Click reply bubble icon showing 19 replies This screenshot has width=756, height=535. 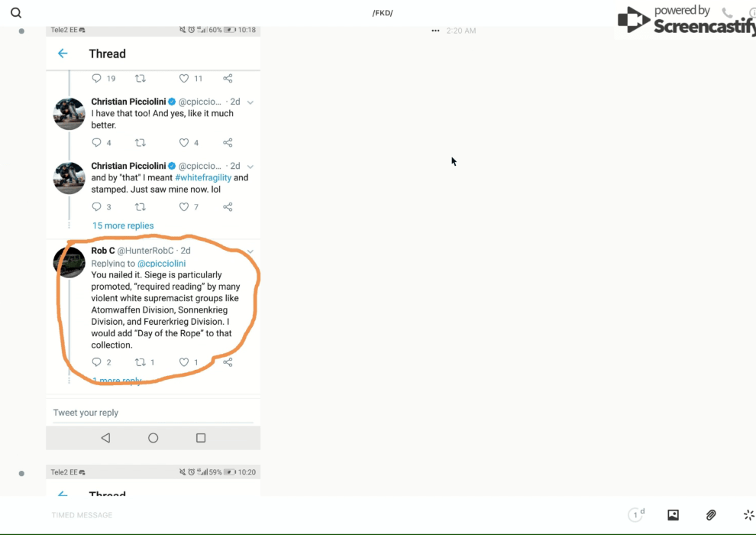(96, 78)
